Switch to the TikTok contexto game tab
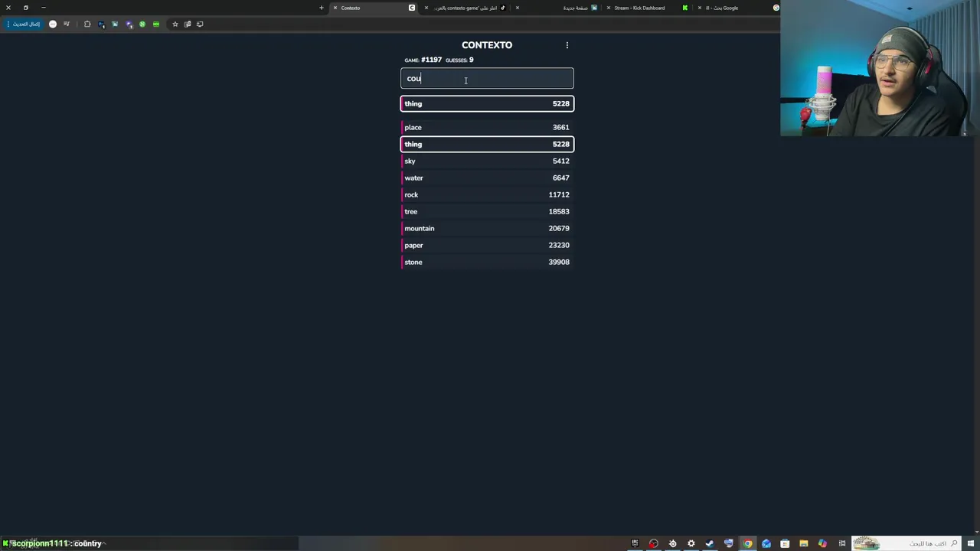This screenshot has width=980, height=551. [467, 8]
